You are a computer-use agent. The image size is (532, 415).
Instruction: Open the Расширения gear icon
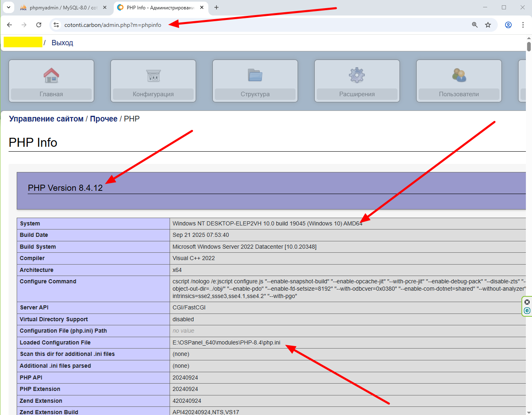357,75
